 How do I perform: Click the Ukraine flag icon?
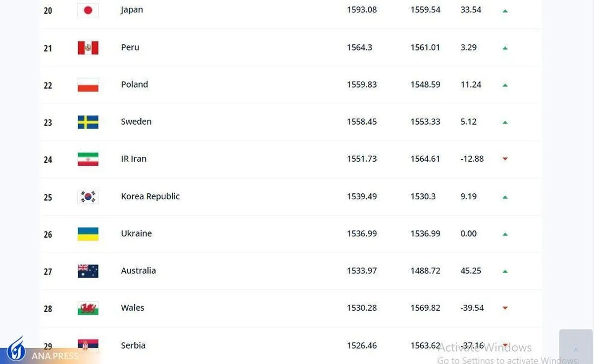pyautogui.click(x=88, y=234)
